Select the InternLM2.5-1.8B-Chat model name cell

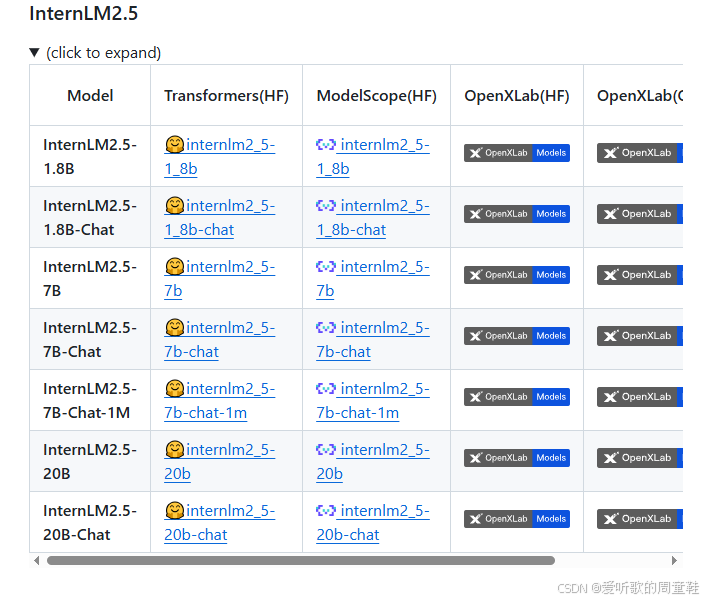click(x=90, y=217)
